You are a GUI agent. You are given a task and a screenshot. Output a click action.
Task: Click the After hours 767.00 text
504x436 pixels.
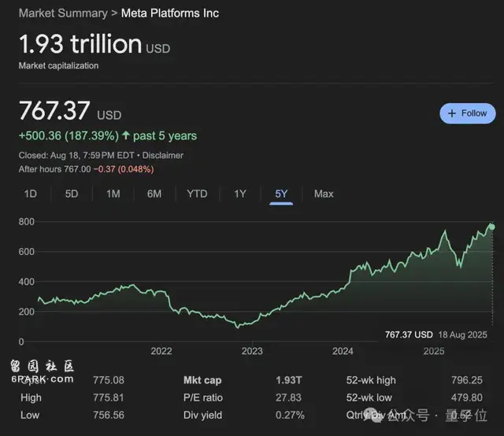[x=54, y=169]
